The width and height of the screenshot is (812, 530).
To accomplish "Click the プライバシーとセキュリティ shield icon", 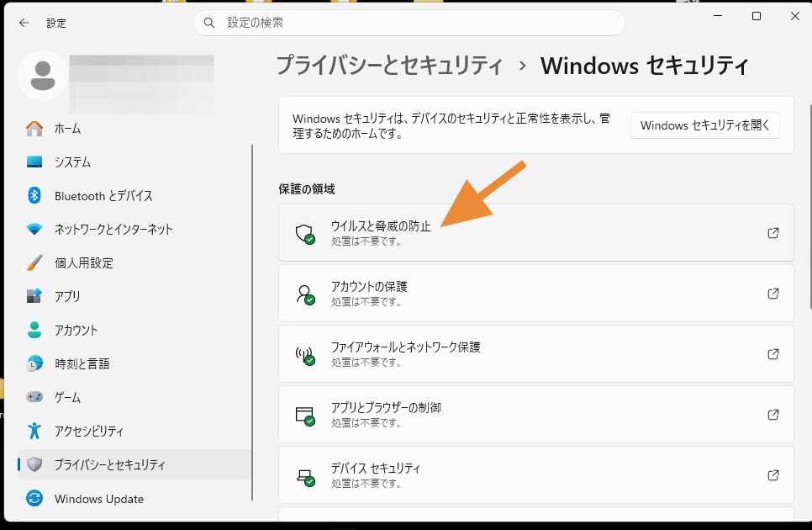I will (x=34, y=464).
